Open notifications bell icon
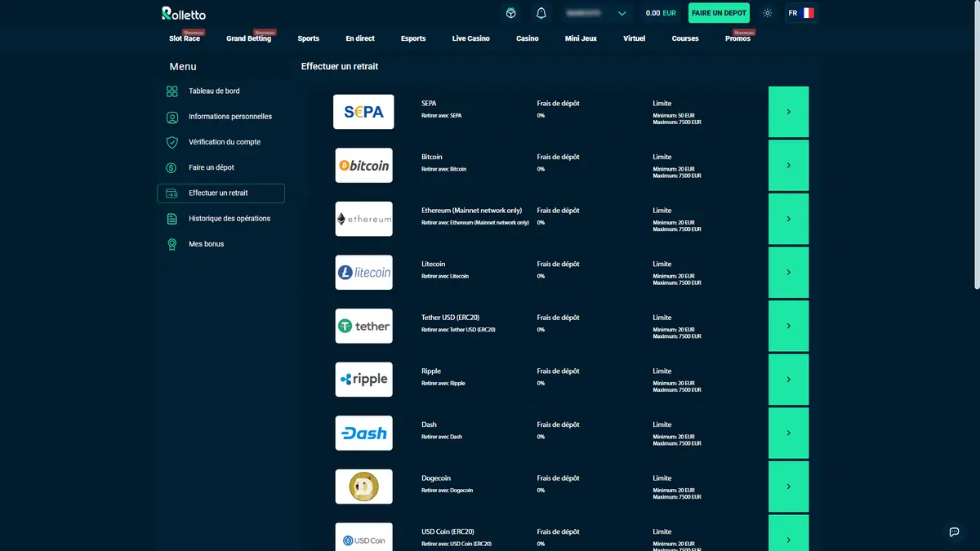The image size is (980, 551). click(x=541, y=13)
